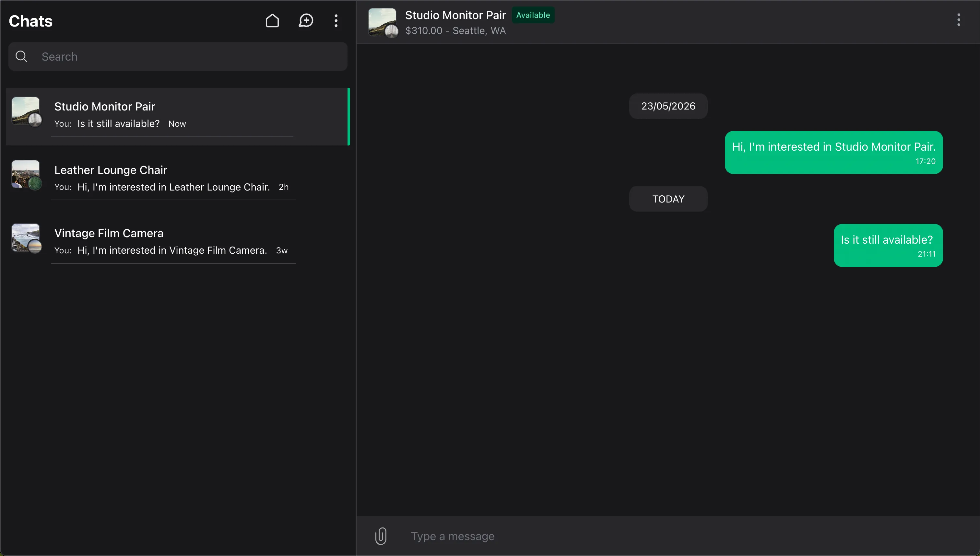980x556 pixels.
Task: Click the 21:11 message timestamp
Action: pyautogui.click(x=926, y=254)
